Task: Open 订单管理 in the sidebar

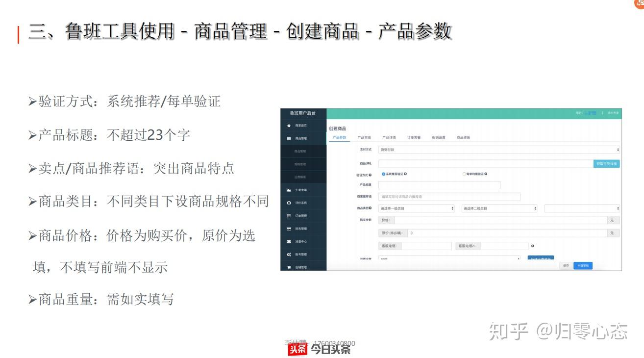Action: coord(301,216)
